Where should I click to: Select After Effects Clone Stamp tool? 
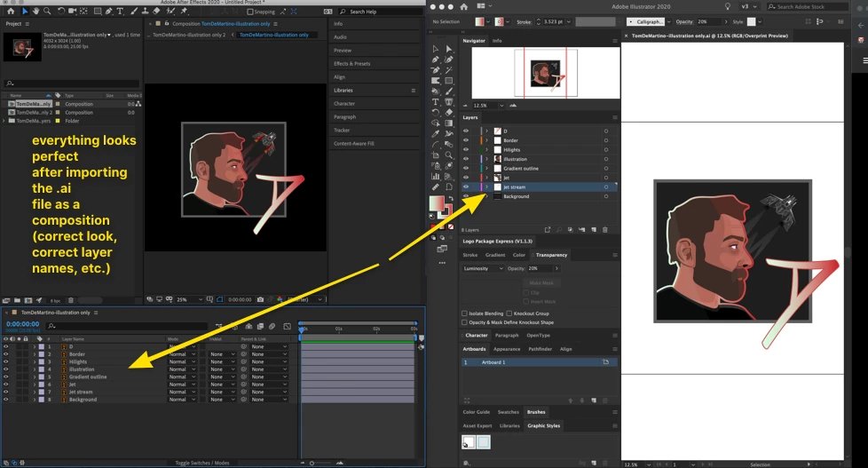point(145,11)
